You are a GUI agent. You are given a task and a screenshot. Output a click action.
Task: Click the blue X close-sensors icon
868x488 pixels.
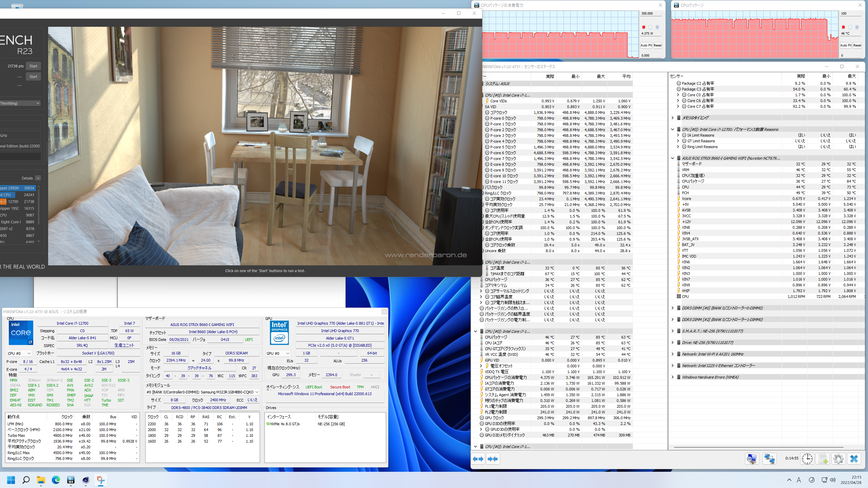coord(854,459)
